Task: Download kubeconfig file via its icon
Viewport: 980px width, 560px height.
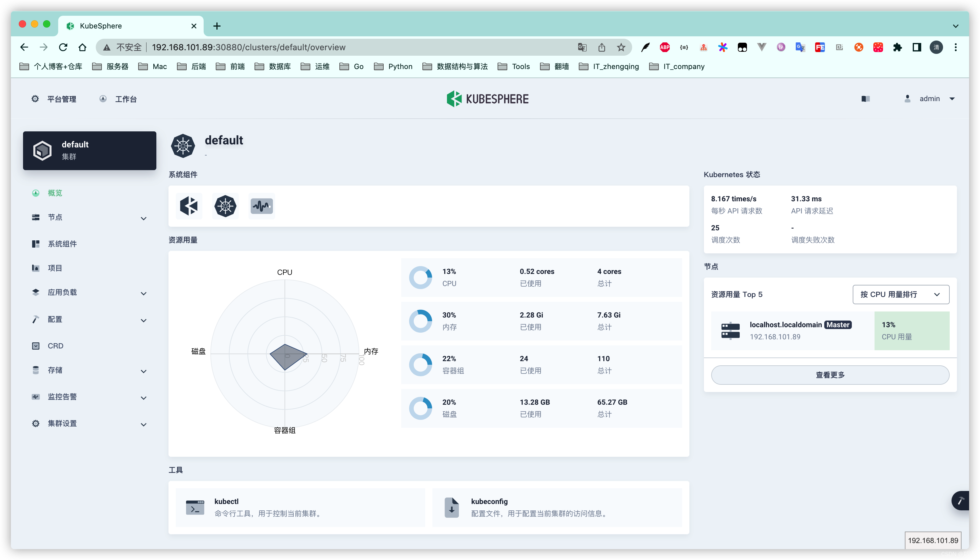Action: 452,507
